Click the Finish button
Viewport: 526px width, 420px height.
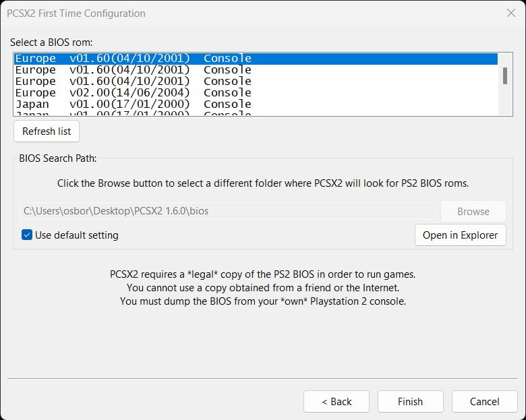(410, 401)
